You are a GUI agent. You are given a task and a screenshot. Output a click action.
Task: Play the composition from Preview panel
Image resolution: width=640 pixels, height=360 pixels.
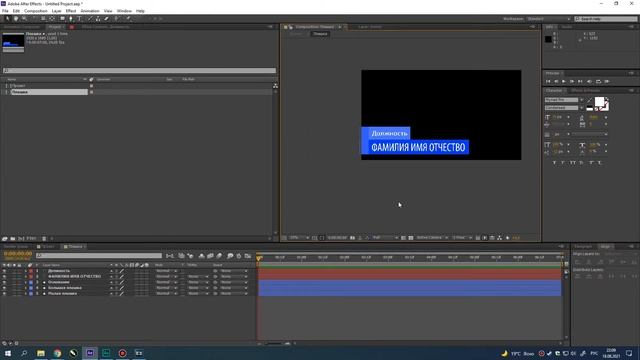564,81
